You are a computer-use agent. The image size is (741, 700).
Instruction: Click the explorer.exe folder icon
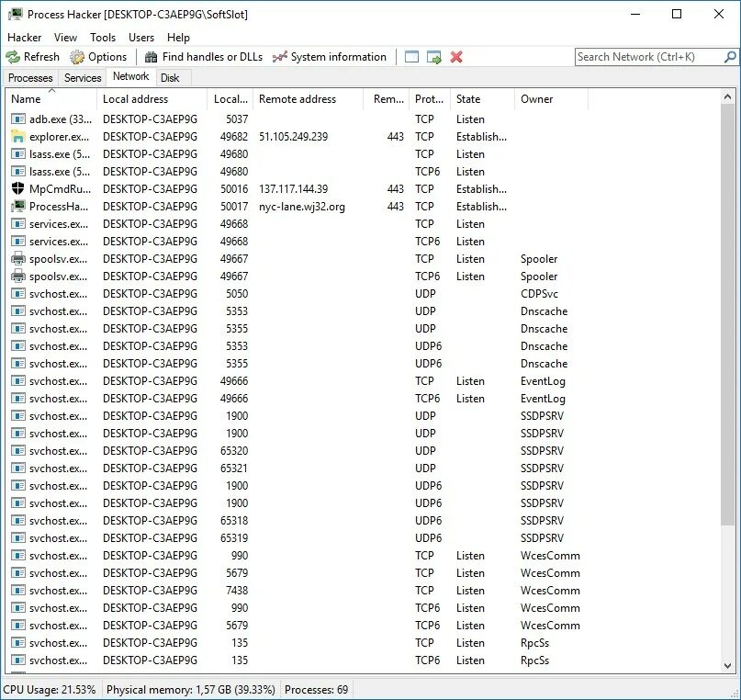[18, 136]
